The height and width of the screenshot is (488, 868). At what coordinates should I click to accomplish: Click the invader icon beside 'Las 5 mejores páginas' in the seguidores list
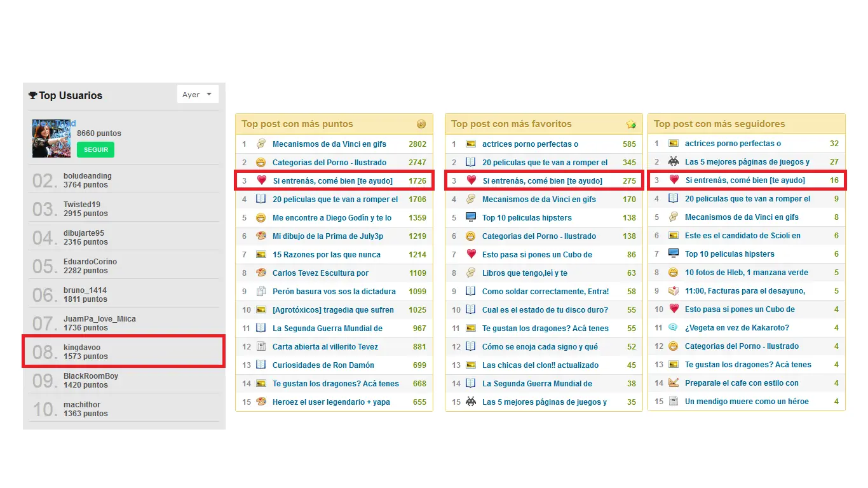[x=673, y=162]
